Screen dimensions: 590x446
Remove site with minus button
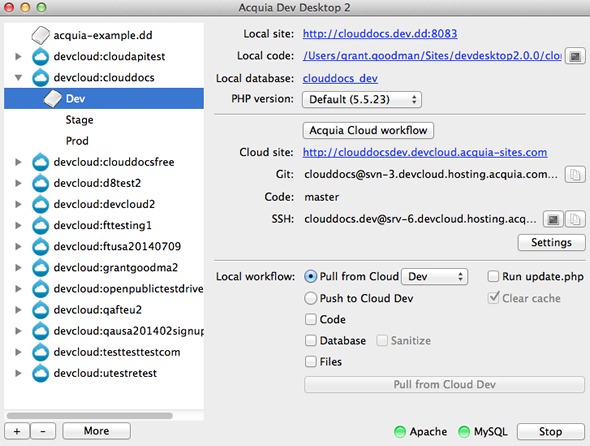coord(43,431)
